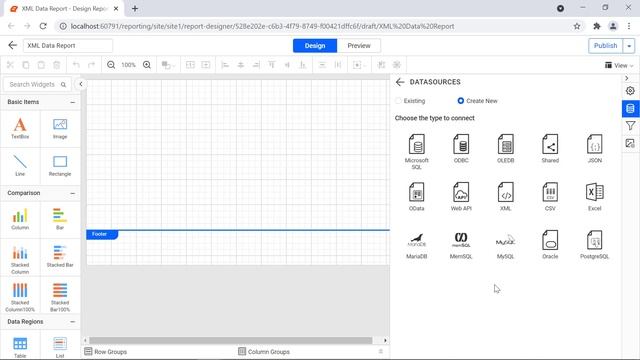
Task: Click the browser address bar URL
Action: coord(262,26)
